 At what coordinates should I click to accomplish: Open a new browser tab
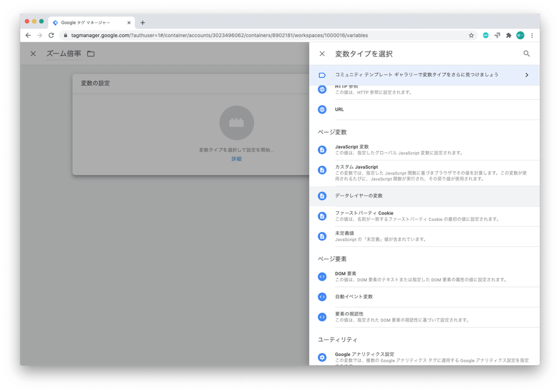[x=143, y=22]
